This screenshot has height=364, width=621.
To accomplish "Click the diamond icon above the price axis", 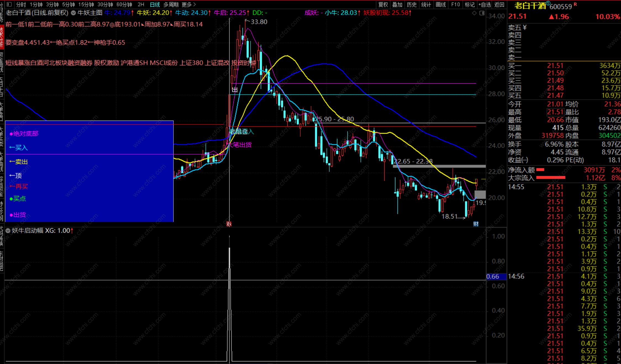I will pos(474,13).
